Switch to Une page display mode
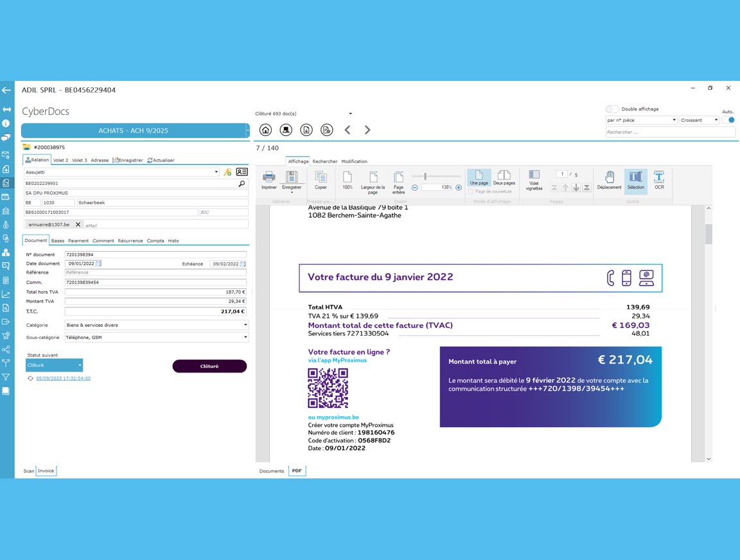The height and width of the screenshot is (560, 740). pos(479,177)
